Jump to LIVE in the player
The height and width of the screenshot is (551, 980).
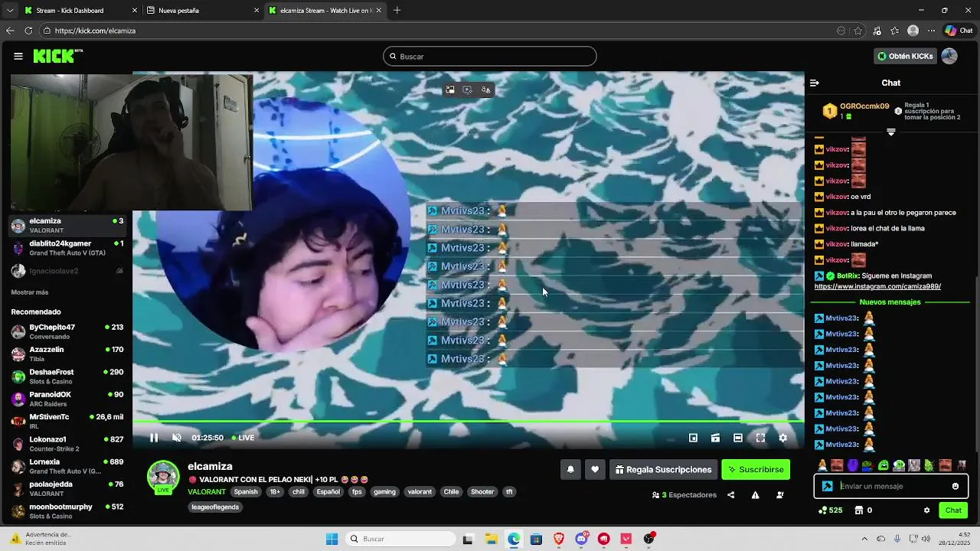(243, 438)
